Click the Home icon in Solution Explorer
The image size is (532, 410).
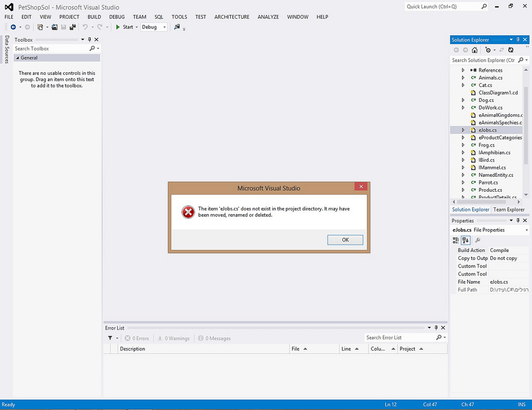click(475, 50)
